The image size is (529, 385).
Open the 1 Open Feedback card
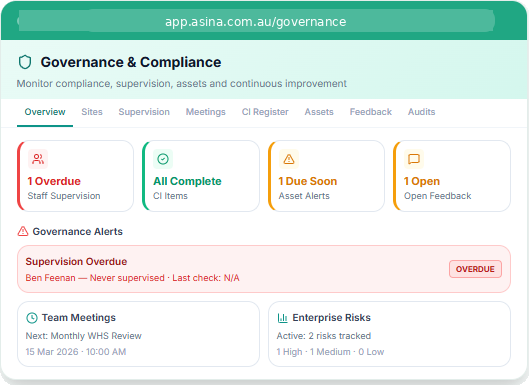[452, 176]
